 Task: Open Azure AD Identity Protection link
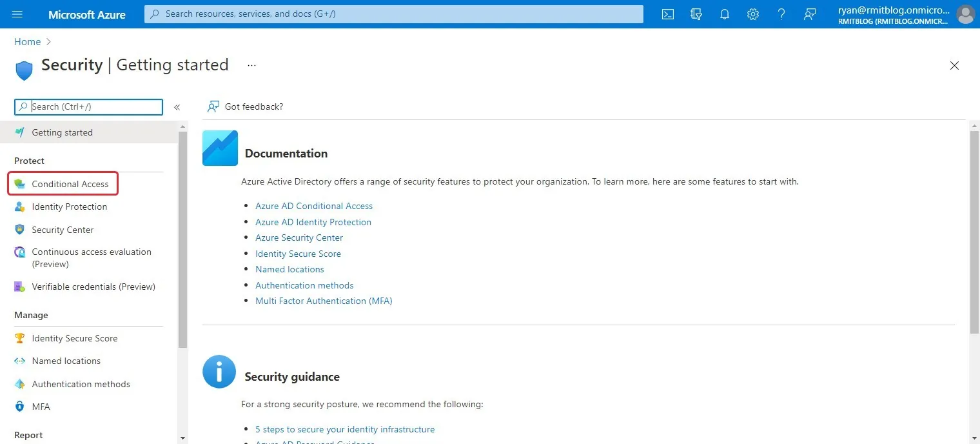tap(313, 222)
